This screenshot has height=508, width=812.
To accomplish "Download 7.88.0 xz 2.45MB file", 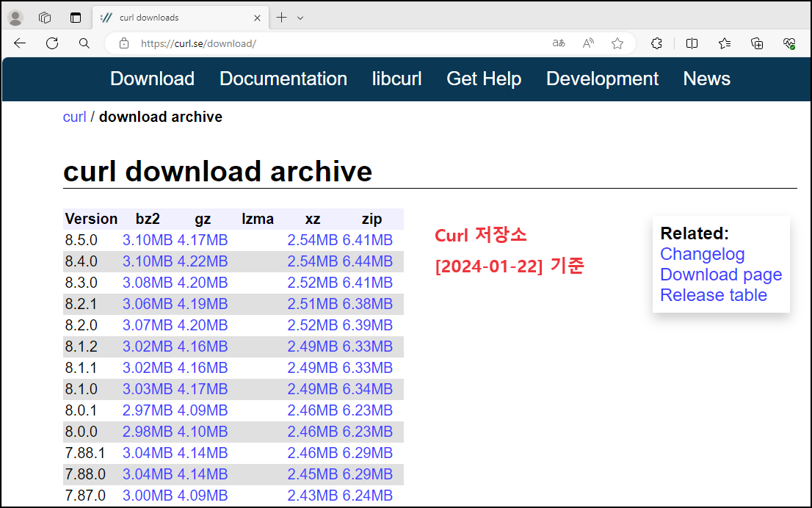I will click(x=312, y=474).
